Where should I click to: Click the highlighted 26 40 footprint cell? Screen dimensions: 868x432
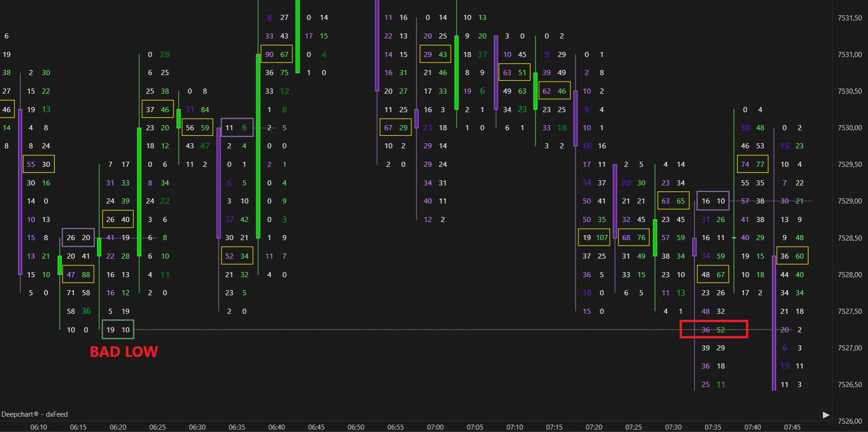click(x=118, y=219)
